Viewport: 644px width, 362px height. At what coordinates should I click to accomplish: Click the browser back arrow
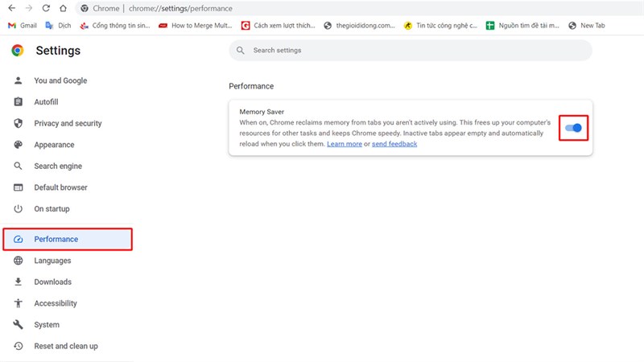(12, 8)
